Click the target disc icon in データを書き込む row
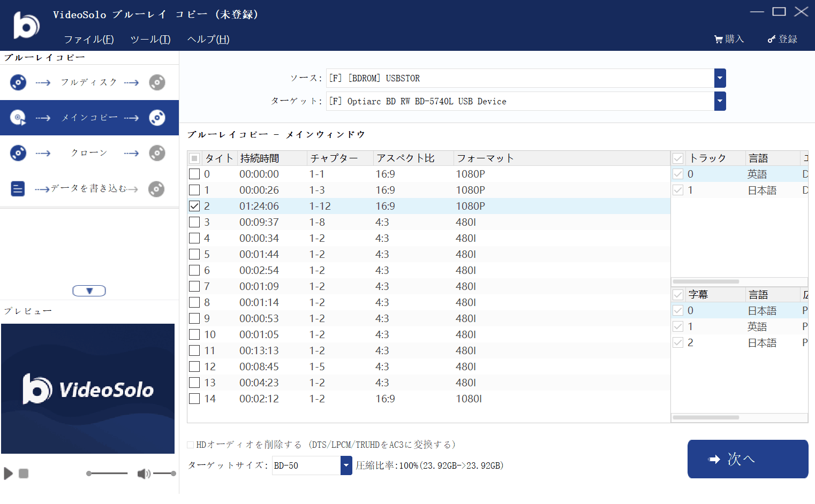Screen dimensions: 815x504 (156, 189)
